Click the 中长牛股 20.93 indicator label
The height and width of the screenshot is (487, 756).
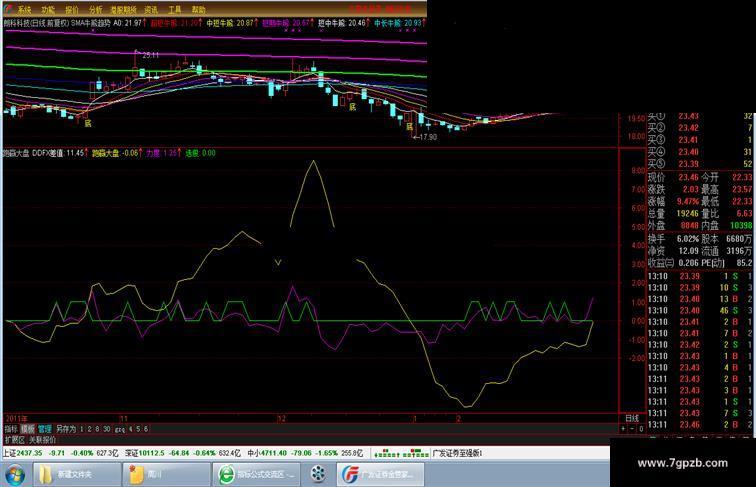pyautogui.click(x=398, y=23)
